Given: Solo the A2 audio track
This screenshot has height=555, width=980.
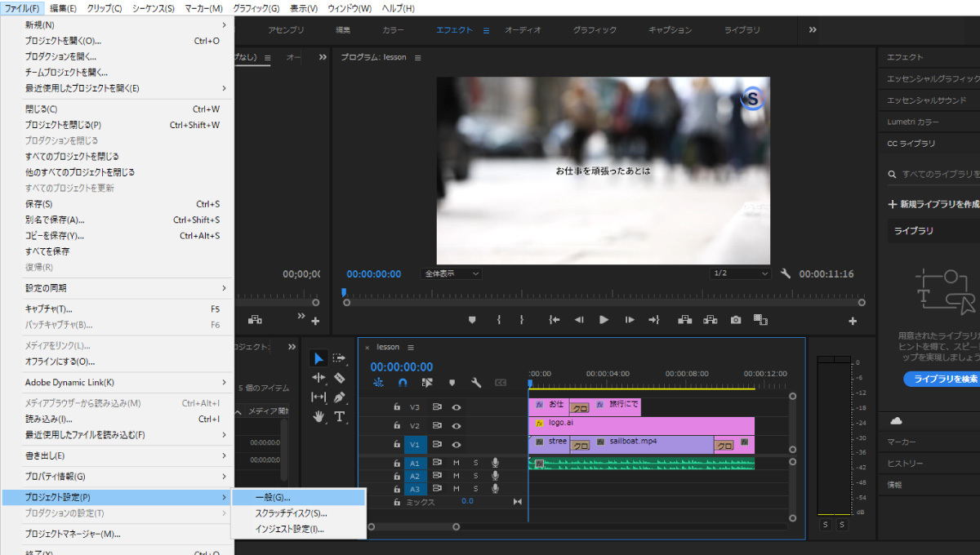Looking at the screenshot, I should pyautogui.click(x=475, y=476).
